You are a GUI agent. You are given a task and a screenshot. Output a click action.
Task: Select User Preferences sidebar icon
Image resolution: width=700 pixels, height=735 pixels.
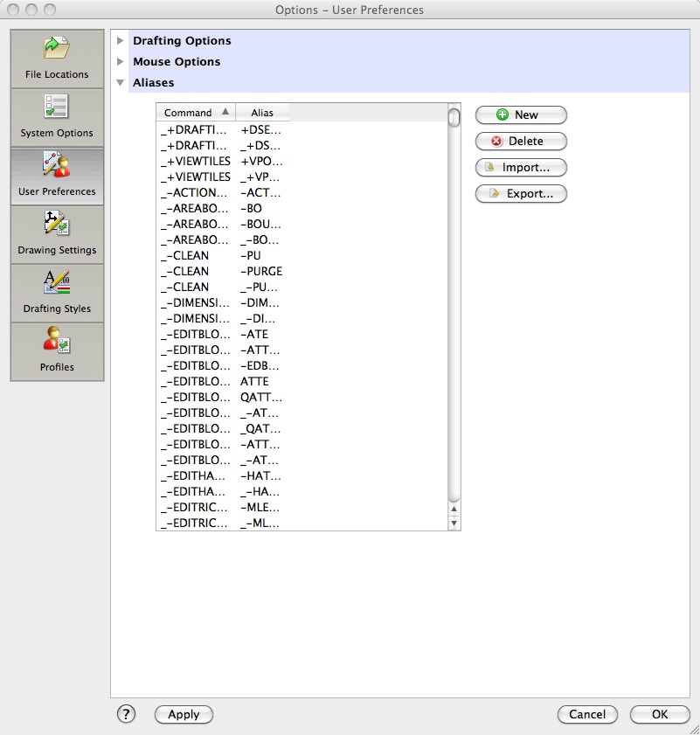(x=57, y=176)
